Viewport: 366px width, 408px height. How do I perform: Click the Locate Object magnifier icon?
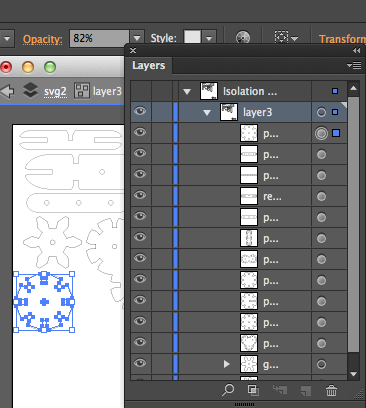[x=228, y=390]
